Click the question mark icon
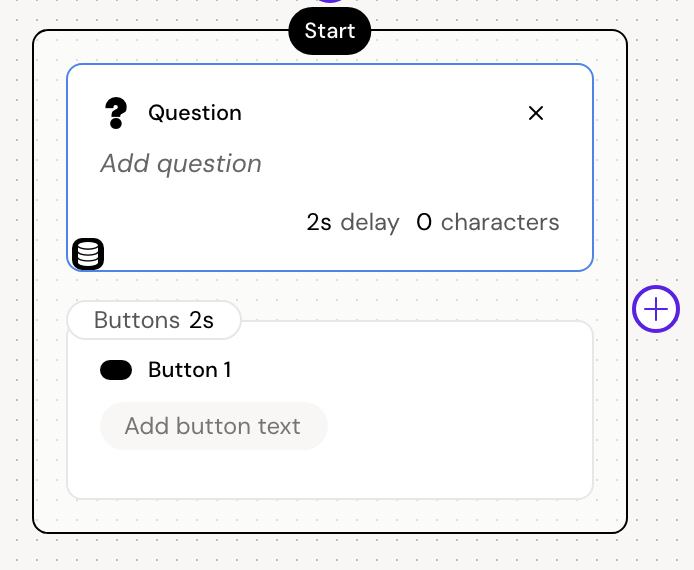 click(x=117, y=113)
